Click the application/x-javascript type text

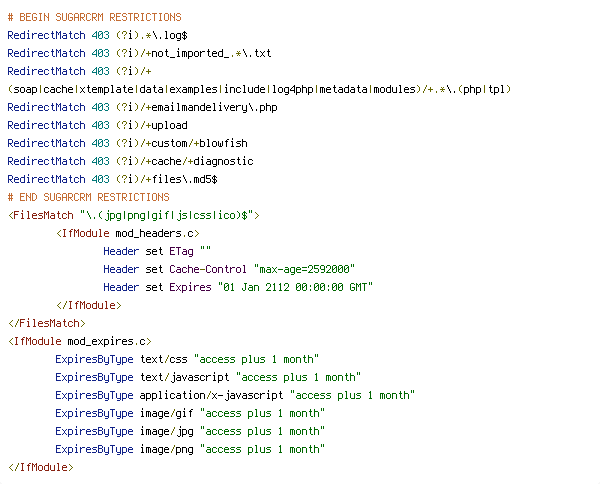coord(212,395)
